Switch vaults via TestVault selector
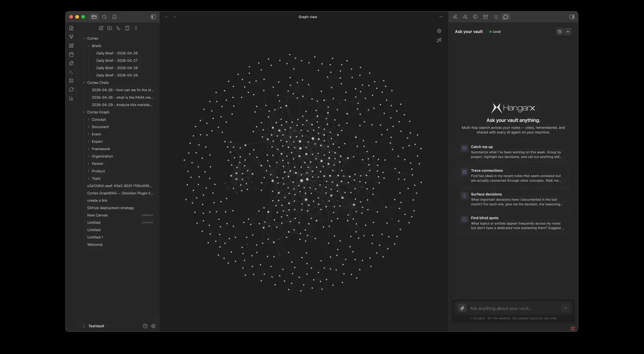The height and width of the screenshot is (354, 644). pos(93,326)
